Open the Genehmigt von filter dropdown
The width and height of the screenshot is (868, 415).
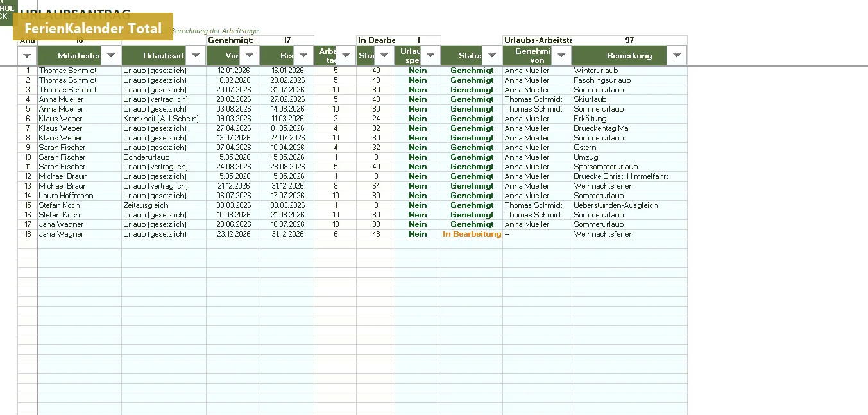point(561,56)
